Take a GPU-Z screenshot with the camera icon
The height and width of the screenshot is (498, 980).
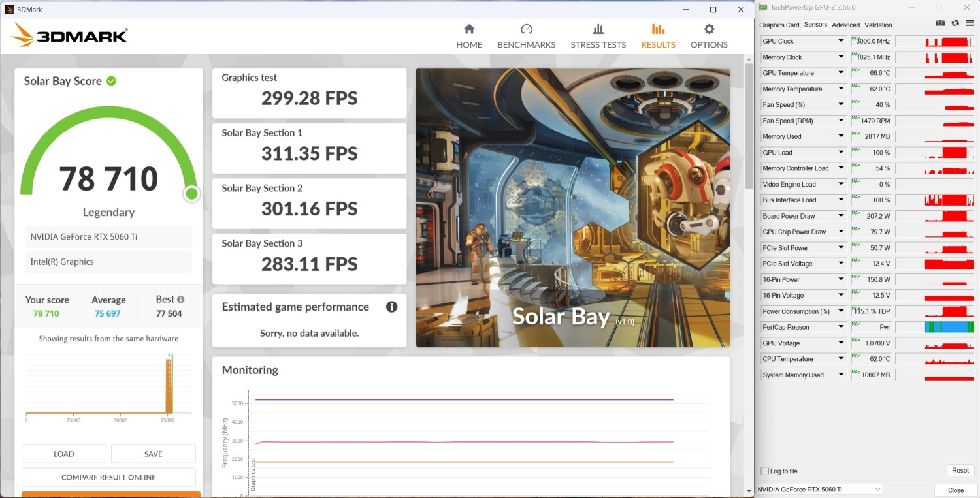point(940,23)
